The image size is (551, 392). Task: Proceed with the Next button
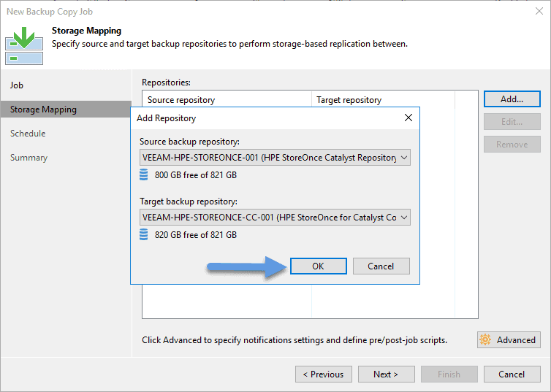click(386, 374)
